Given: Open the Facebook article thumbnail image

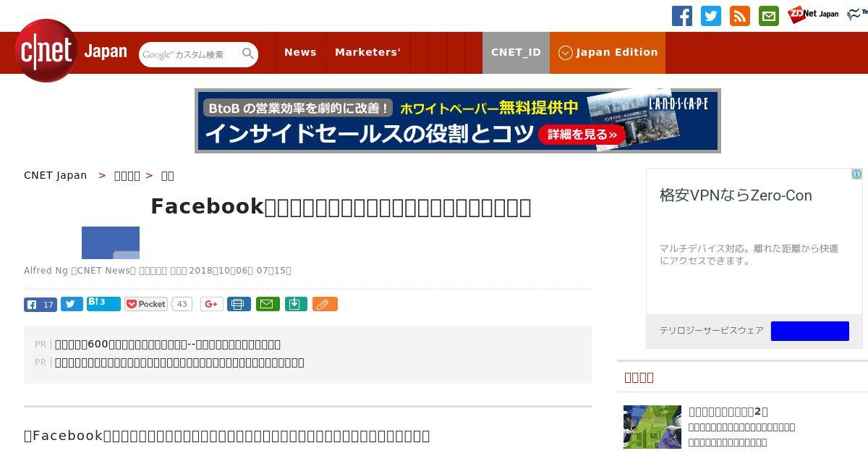Looking at the screenshot, I should pos(111,242).
